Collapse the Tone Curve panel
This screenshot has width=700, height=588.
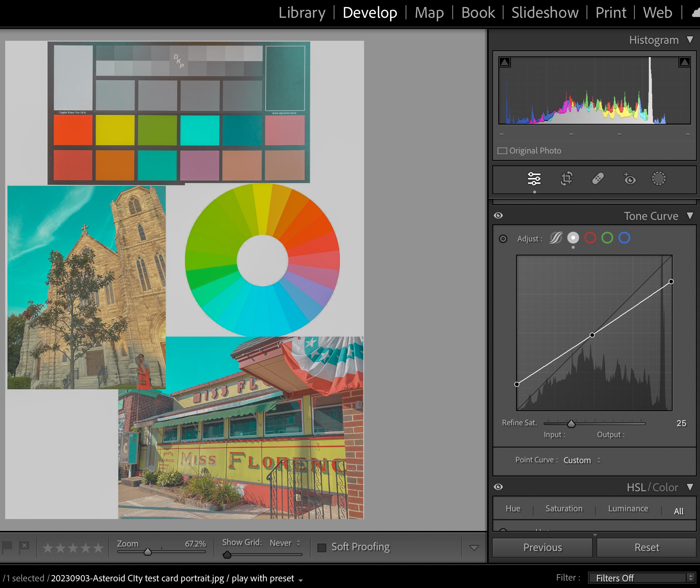coord(690,216)
